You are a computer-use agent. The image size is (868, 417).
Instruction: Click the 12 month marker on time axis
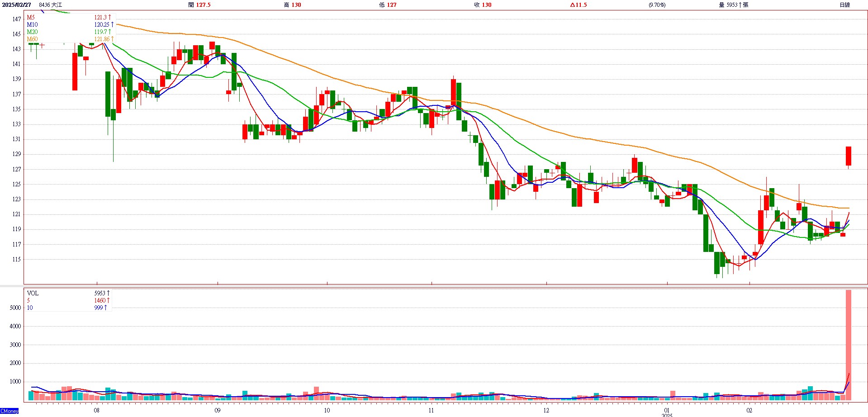(546, 410)
